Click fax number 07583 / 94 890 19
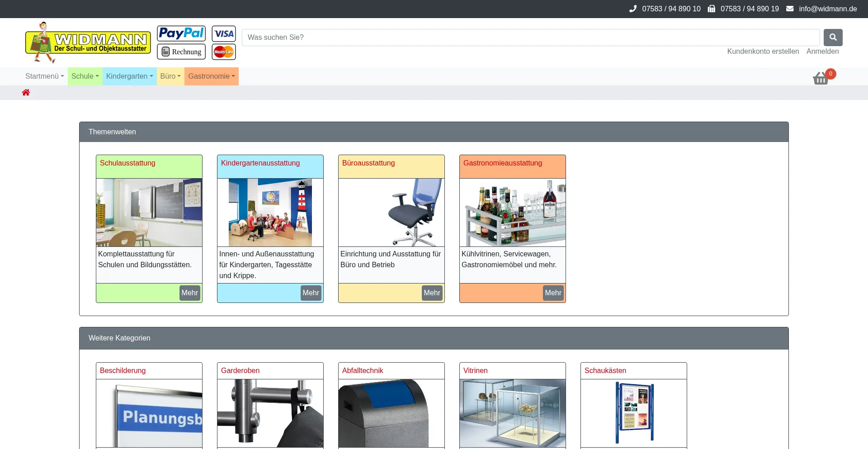868x449 pixels. coord(750,9)
